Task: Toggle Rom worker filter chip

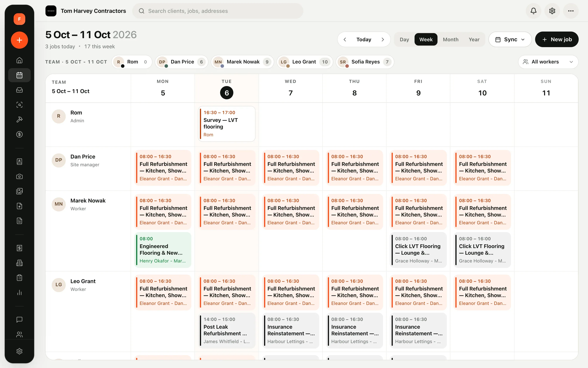Action: pyautogui.click(x=132, y=62)
